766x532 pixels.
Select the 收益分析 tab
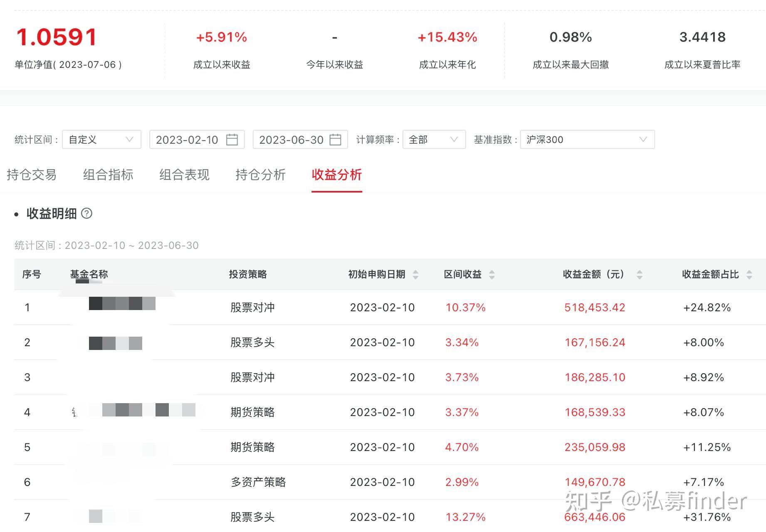pos(336,175)
